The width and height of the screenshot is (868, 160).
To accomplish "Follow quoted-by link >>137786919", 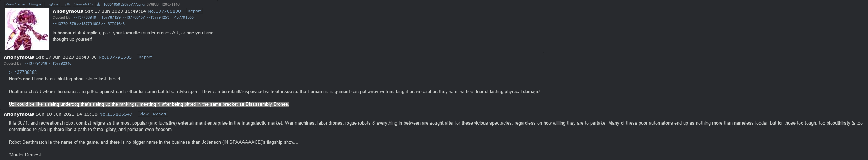I will pos(84,17).
